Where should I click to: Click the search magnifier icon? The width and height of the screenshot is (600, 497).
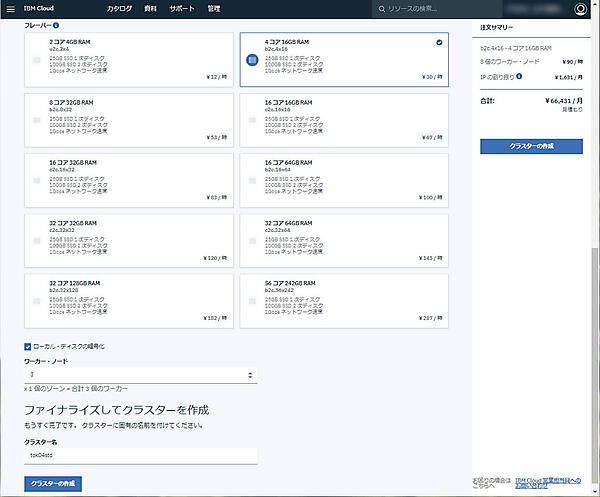[x=379, y=9]
